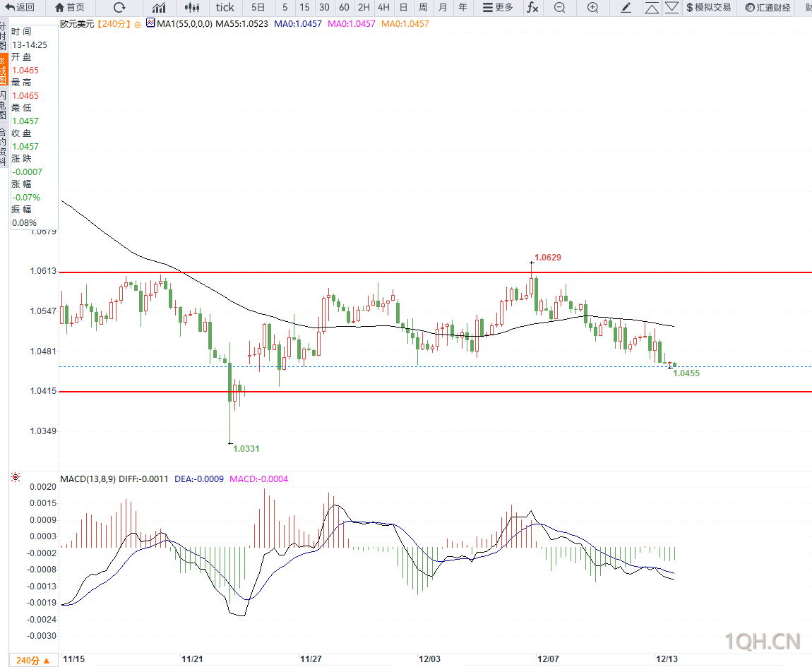
Task: Select the K线图 side tab
Action: click(x=4, y=69)
